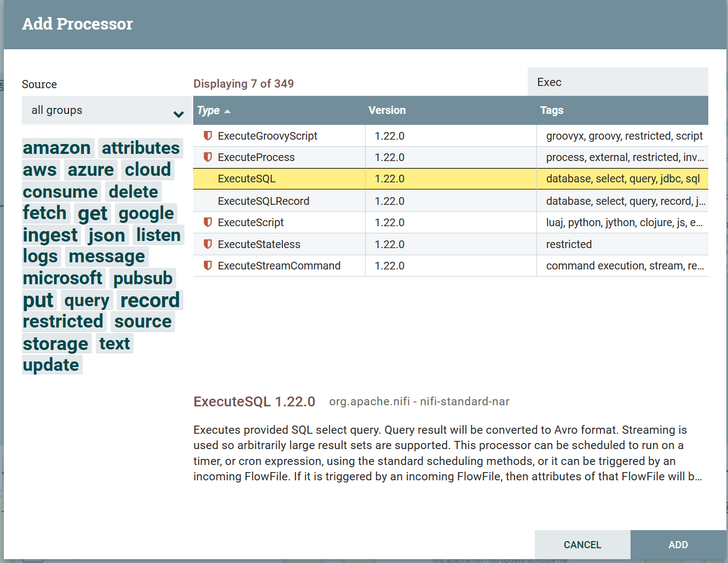Viewport: 728px width, 563px height.
Task: Select the highlighted ExecuteSQL row
Action: [x=450, y=179]
